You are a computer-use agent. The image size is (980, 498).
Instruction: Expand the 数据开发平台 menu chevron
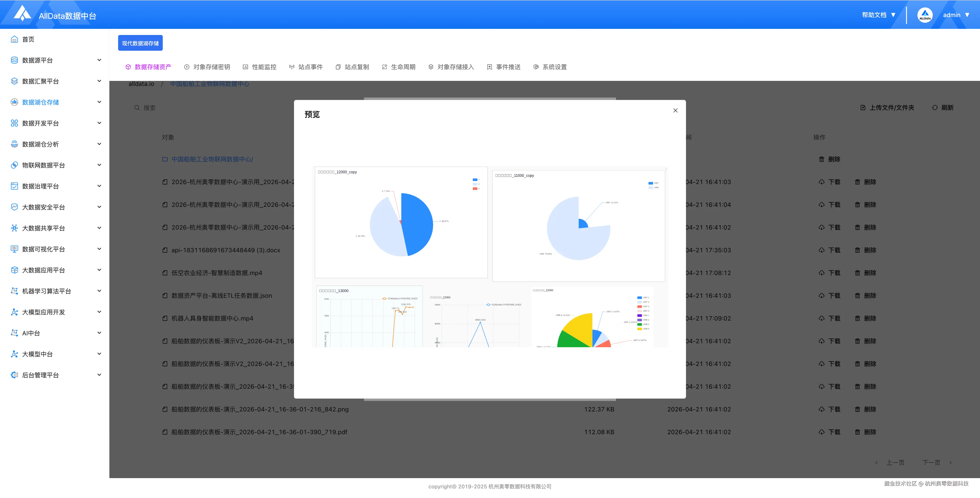[99, 123]
